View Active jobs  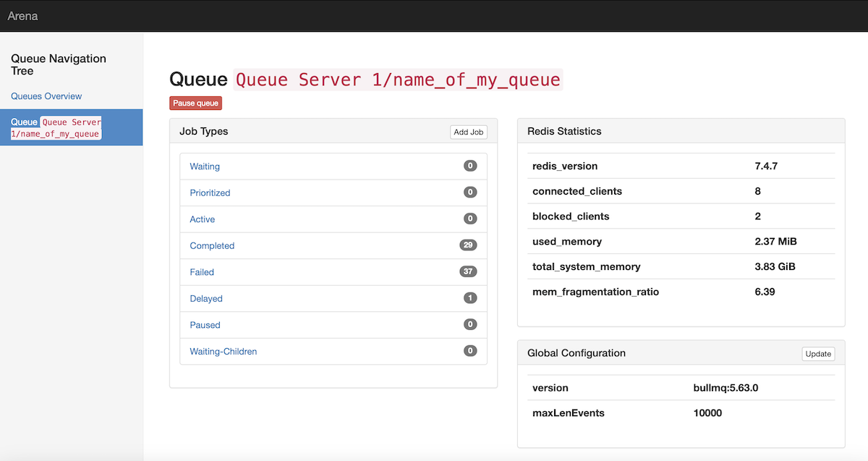pyautogui.click(x=203, y=219)
